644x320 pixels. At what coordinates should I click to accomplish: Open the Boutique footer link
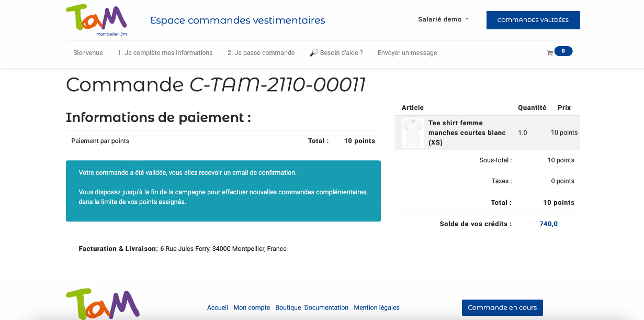pos(288,308)
